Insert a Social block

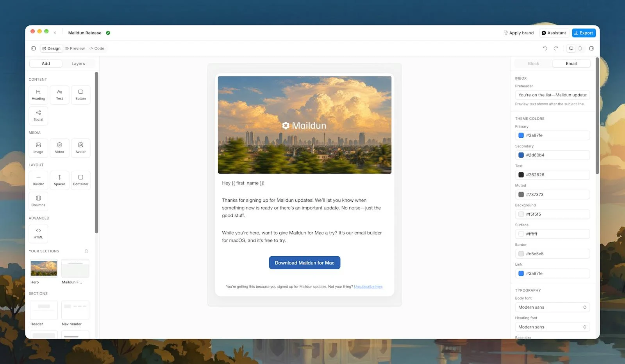point(38,116)
